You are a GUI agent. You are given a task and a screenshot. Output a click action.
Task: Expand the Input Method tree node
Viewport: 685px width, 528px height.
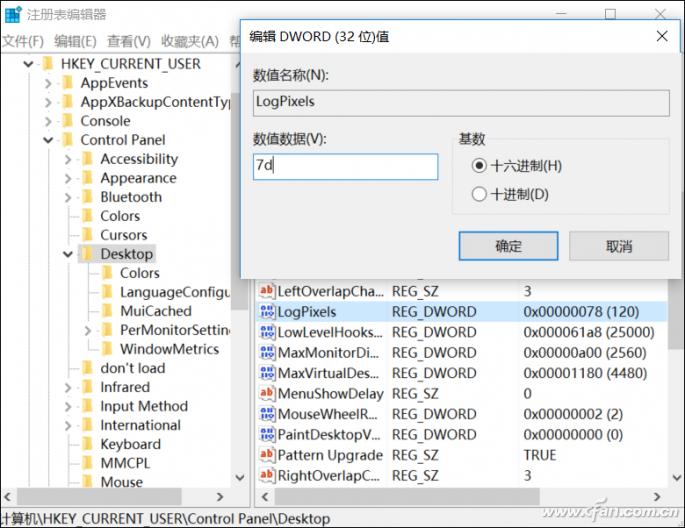pyautogui.click(x=68, y=406)
